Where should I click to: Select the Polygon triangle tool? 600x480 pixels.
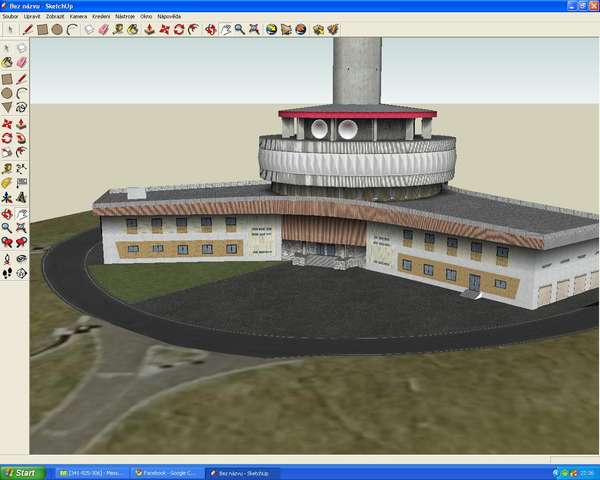click(x=7, y=108)
